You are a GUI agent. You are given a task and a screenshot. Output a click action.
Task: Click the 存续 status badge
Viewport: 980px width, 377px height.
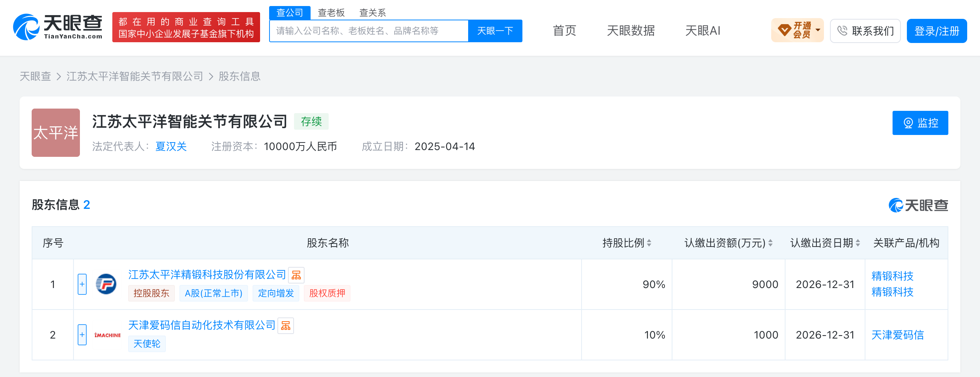pos(311,121)
